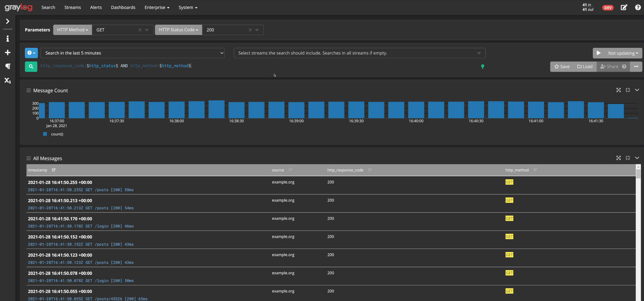Click the highlighted GET of the 16:41:50.170 message

(509, 219)
